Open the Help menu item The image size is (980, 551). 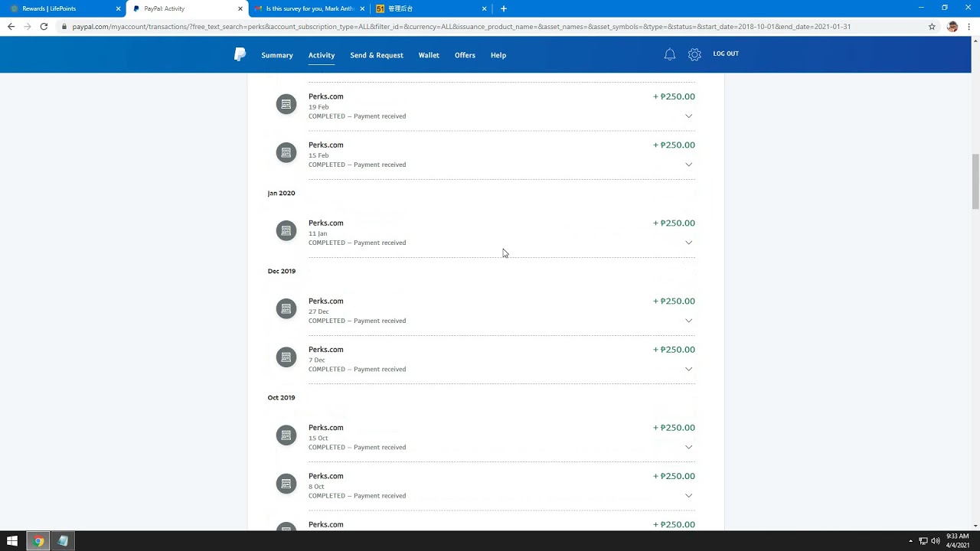498,55
